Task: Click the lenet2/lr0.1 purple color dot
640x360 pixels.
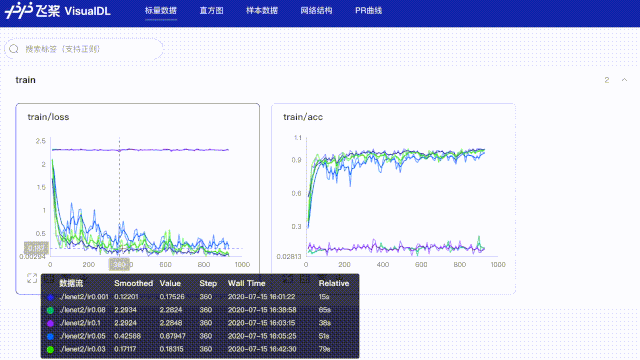Action: pos(50,323)
